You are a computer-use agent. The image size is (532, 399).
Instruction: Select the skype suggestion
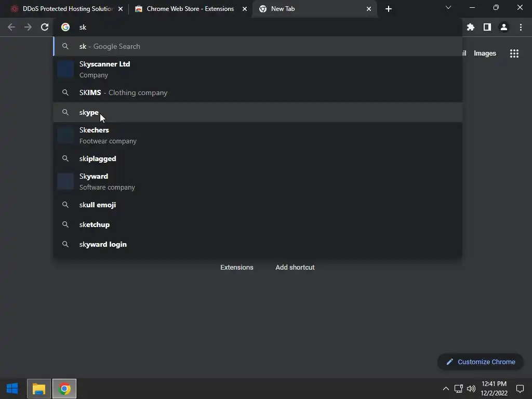coord(258,112)
